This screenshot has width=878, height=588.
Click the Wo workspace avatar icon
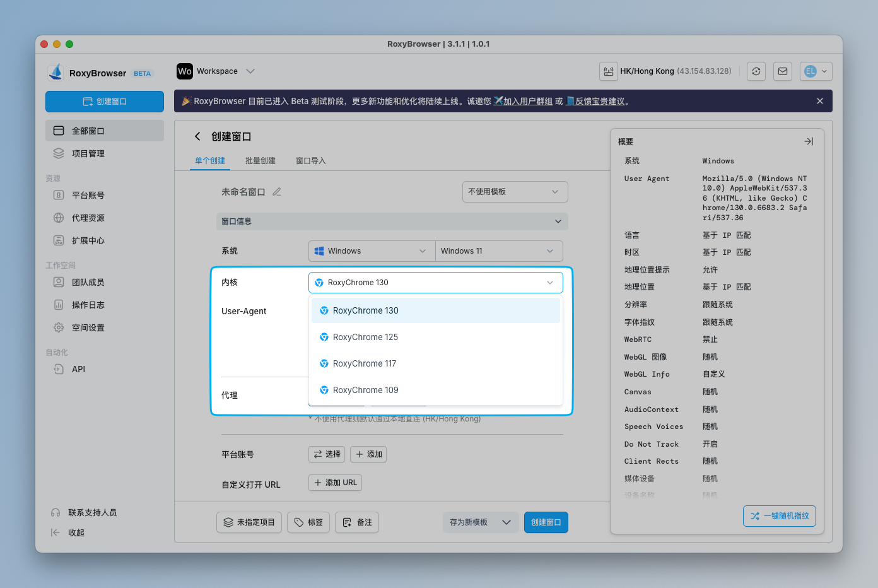(185, 71)
